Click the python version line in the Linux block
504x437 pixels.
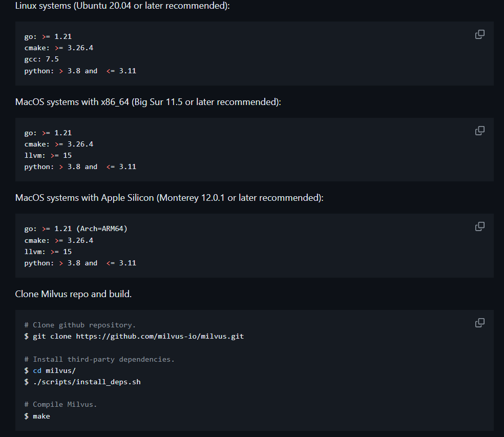pos(80,71)
